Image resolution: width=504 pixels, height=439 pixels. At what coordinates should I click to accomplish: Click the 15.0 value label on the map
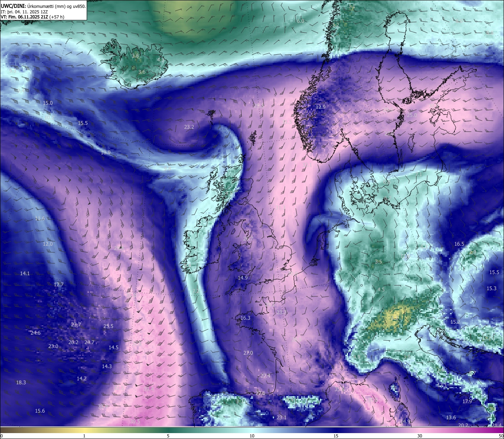48,103
